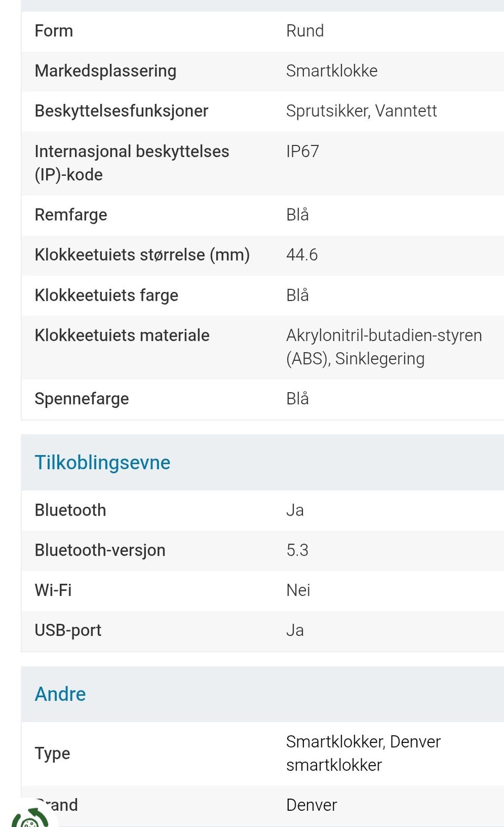Open the green cookie settings icon
Screen dimensions: 504x827
(29, 818)
